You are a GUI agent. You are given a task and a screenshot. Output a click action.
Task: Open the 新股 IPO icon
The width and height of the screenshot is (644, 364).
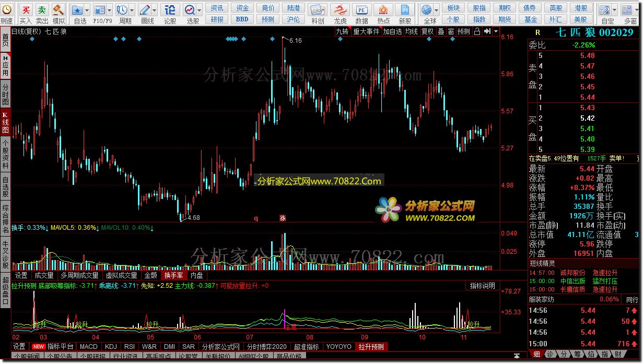coord(405,10)
